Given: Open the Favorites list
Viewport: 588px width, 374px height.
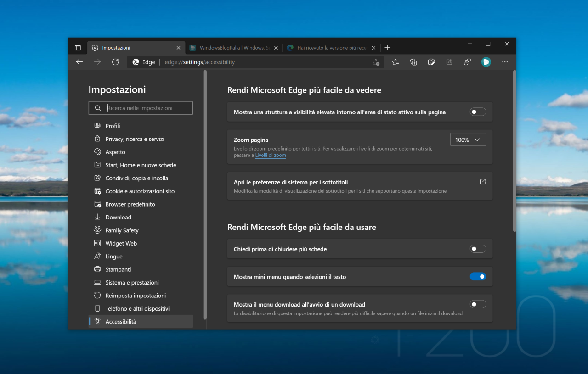Looking at the screenshot, I should pyautogui.click(x=396, y=62).
